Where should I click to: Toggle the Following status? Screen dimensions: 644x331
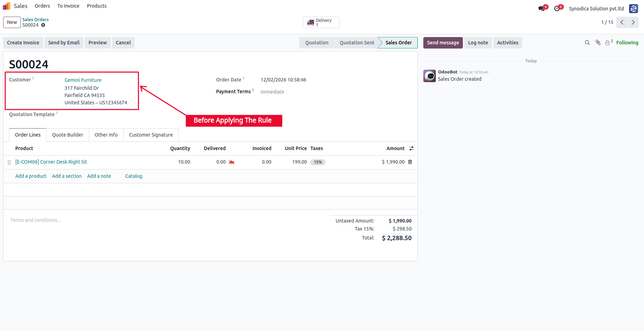pos(627,43)
